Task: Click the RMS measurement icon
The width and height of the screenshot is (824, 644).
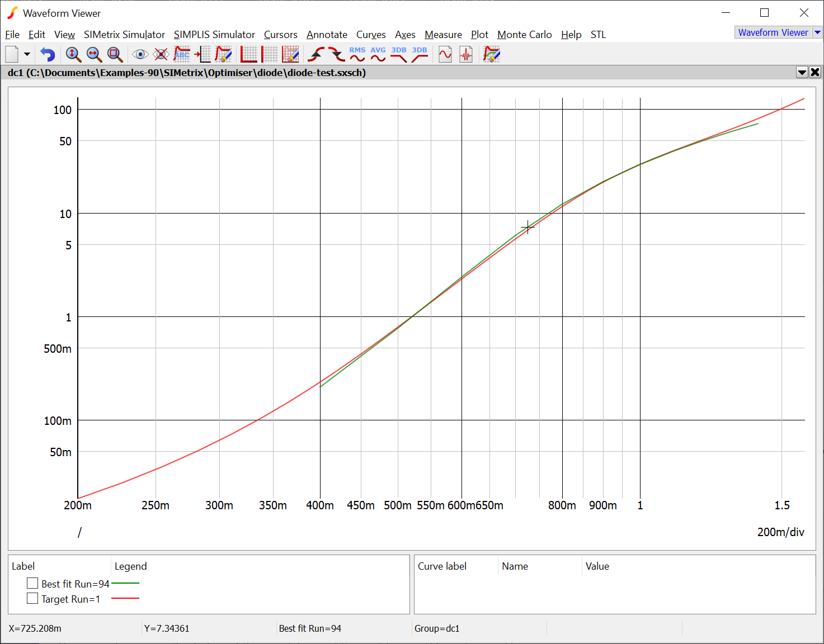Action: click(x=357, y=54)
